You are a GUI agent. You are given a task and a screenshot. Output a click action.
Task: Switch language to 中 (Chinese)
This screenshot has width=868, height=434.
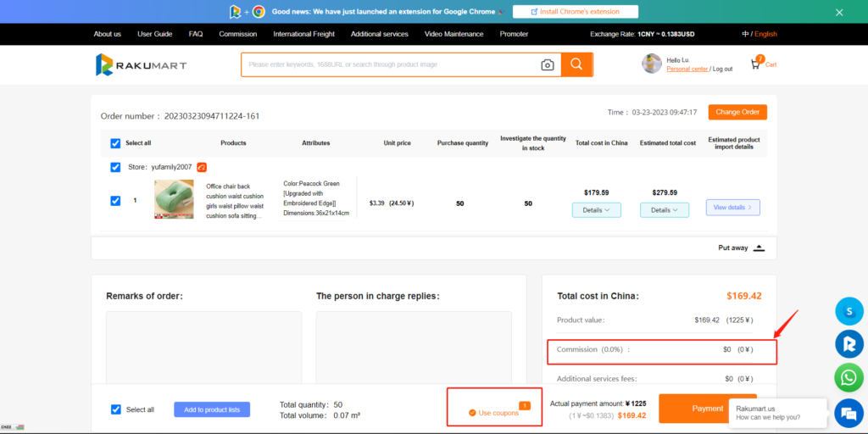click(745, 34)
